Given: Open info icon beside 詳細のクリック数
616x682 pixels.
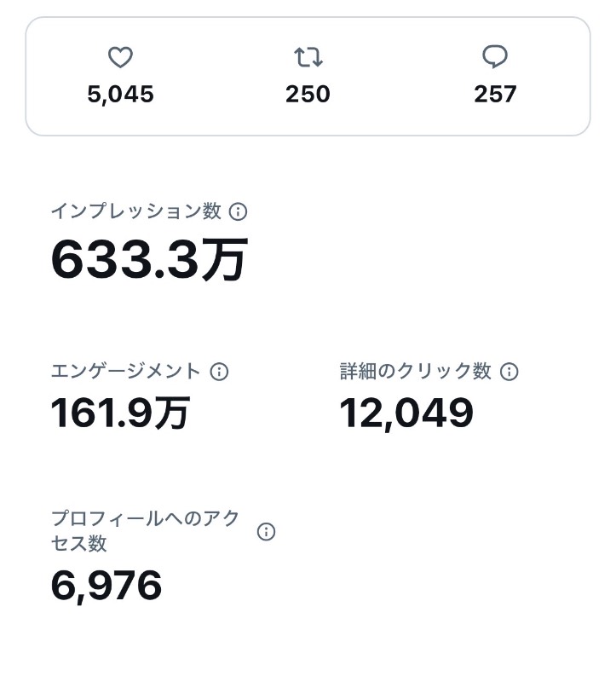Looking at the screenshot, I should click(509, 372).
